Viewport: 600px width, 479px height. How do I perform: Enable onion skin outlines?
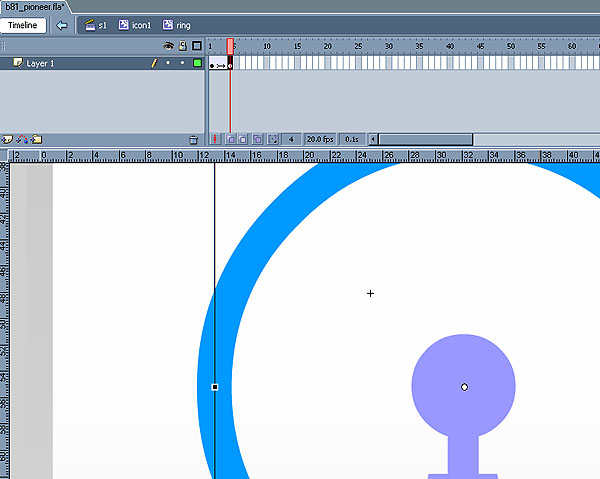click(x=243, y=139)
